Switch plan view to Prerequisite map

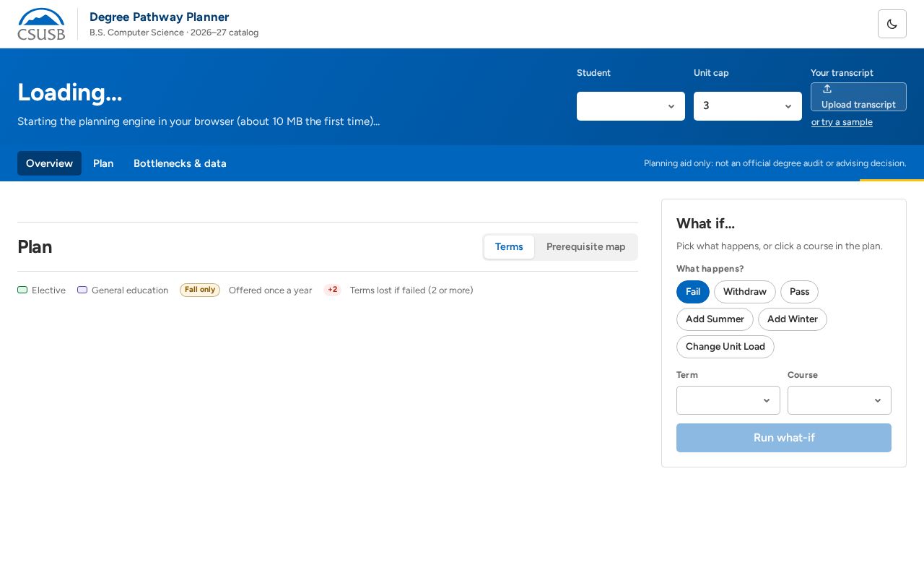click(x=586, y=247)
